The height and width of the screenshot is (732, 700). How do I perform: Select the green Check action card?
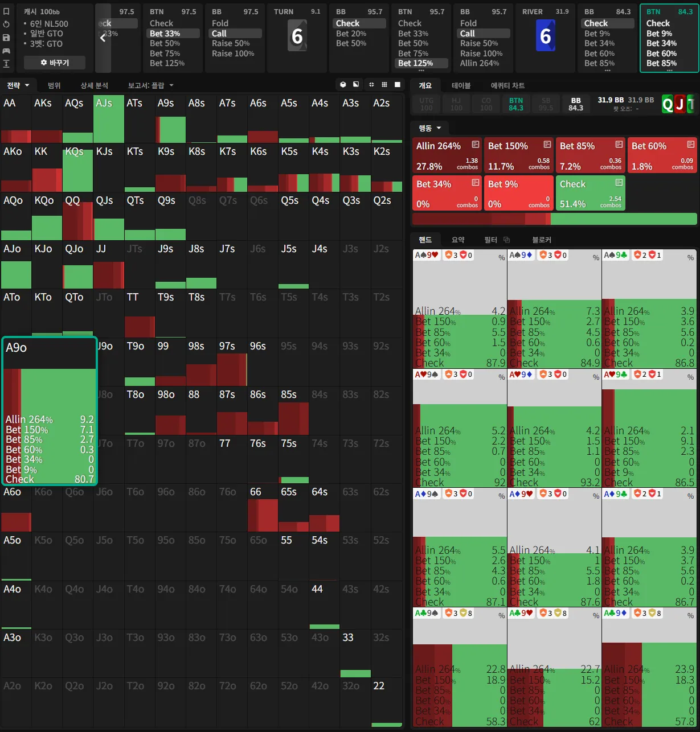tap(590, 193)
